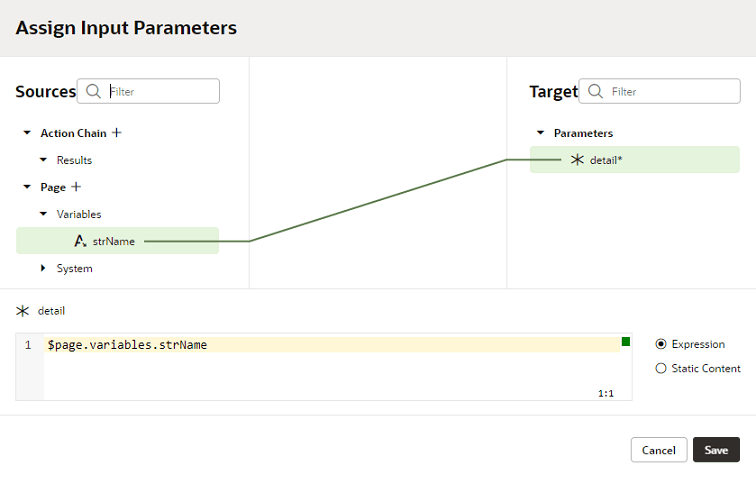Collapse the Results node
This screenshot has height=484, width=756.
[x=43, y=160]
